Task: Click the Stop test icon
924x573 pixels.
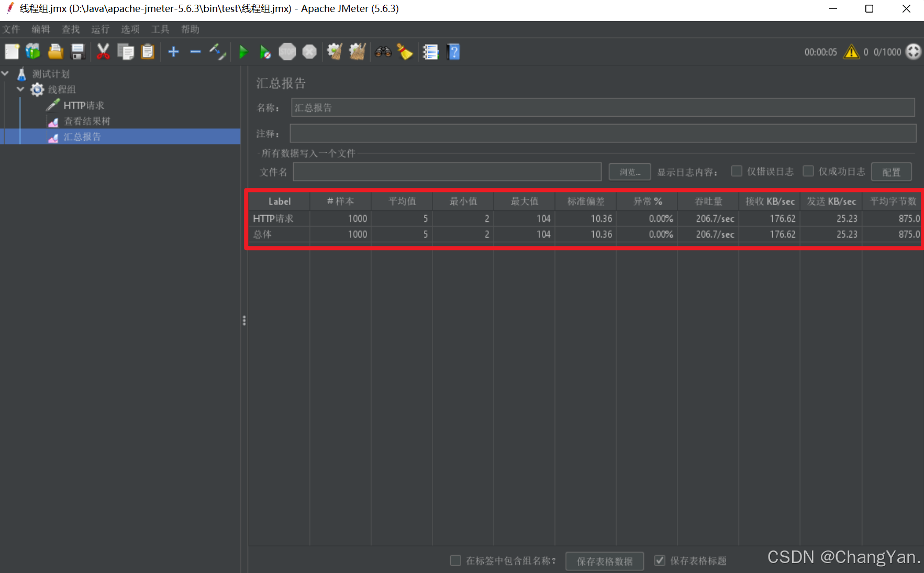Action: pos(287,52)
